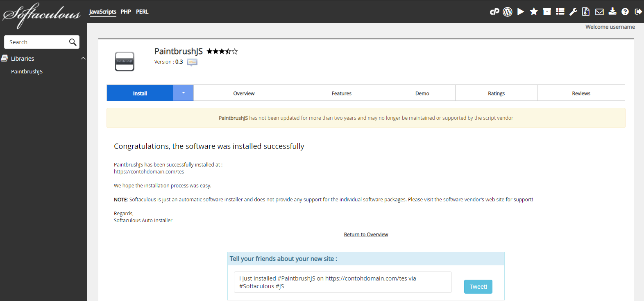Screen dimensions: 644x301
Task: Click the question mark help icon
Action: tap(625, 11)
